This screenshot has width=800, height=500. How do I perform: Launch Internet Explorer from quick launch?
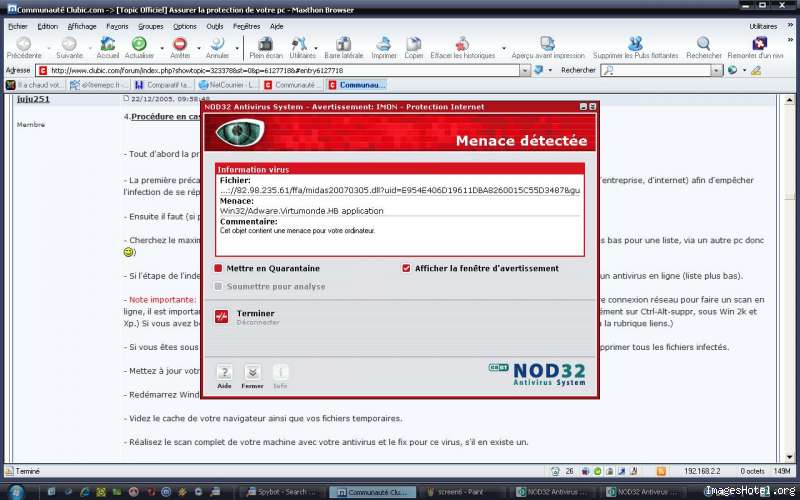[85, 492]
